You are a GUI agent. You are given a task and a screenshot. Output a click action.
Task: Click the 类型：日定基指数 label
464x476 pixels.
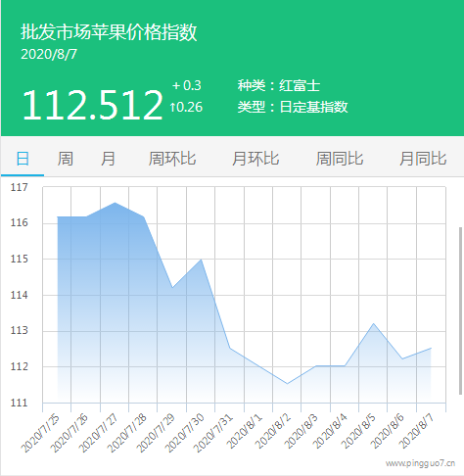tap(293, 107)
